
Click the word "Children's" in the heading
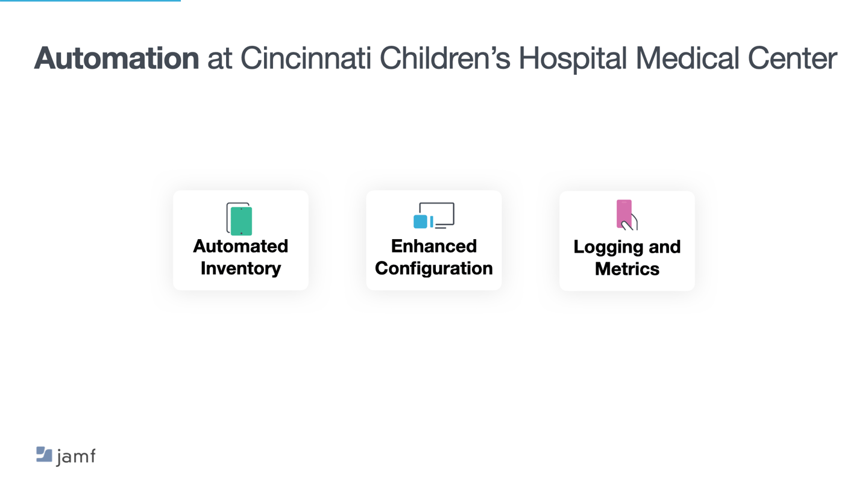click(445, 58)
